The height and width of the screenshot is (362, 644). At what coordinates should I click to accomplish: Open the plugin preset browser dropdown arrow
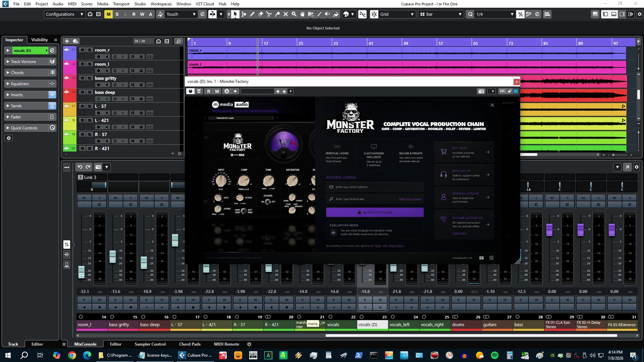pos(290,91)
